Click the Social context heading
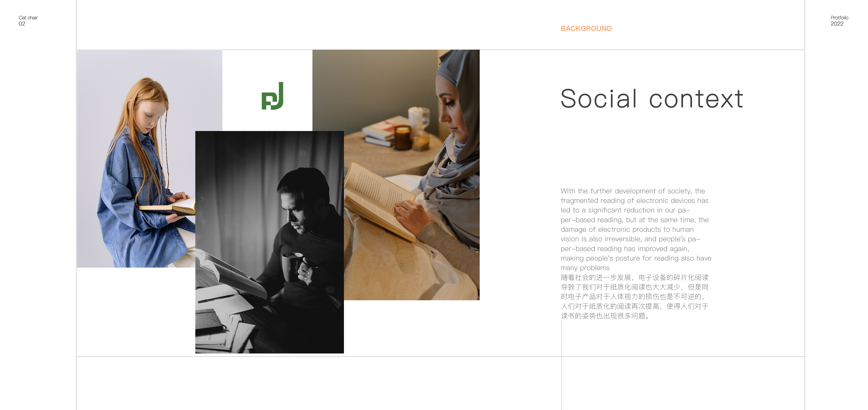The image size is (868, 410). pyautogui.click(x=652, y=99)
